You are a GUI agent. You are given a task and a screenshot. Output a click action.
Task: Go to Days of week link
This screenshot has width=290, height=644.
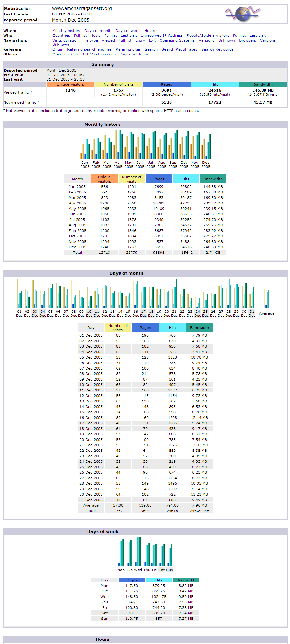click(x=128, y=31)
